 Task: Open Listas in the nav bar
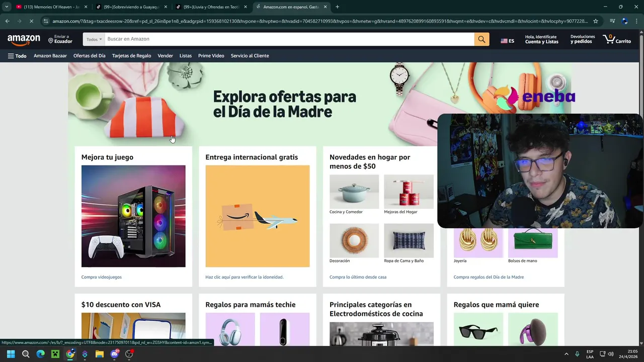tap(186, 56)
